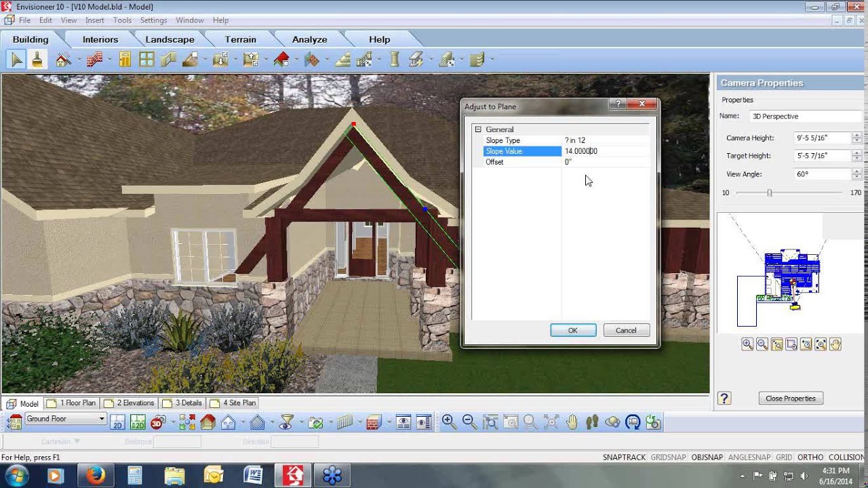Toggle GRIDSNAP in status bar

pos(669,457)
